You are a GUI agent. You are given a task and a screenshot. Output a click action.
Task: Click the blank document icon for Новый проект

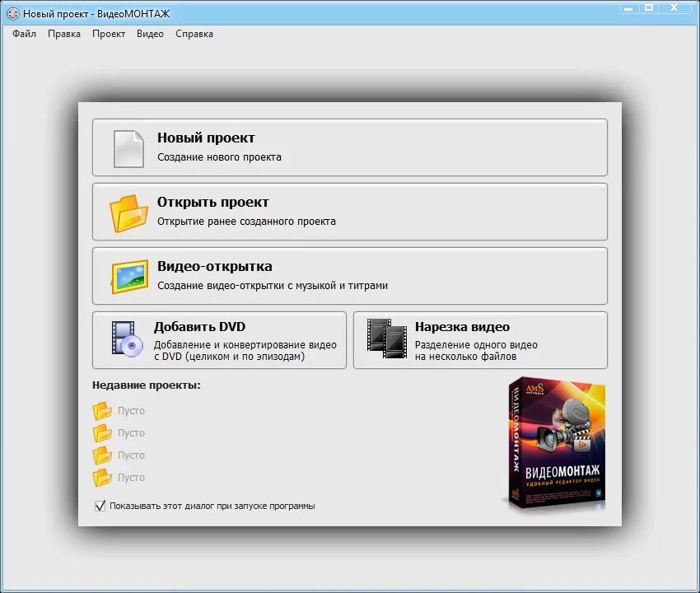pos(128,149)
